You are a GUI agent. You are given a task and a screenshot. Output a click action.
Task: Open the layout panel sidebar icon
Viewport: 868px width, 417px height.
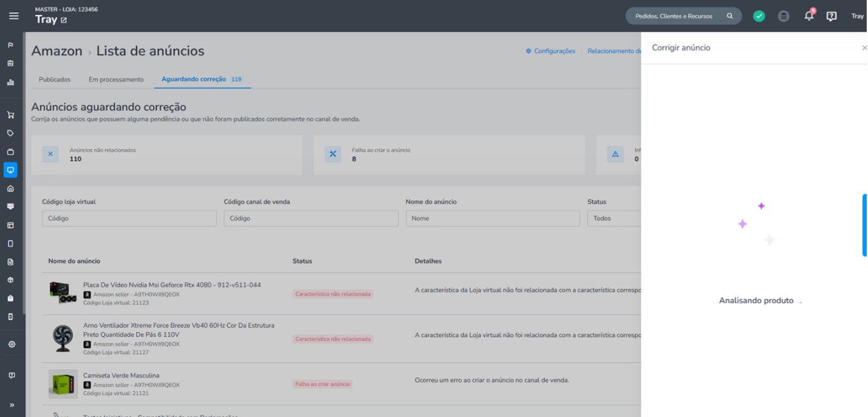click(10, 225)
